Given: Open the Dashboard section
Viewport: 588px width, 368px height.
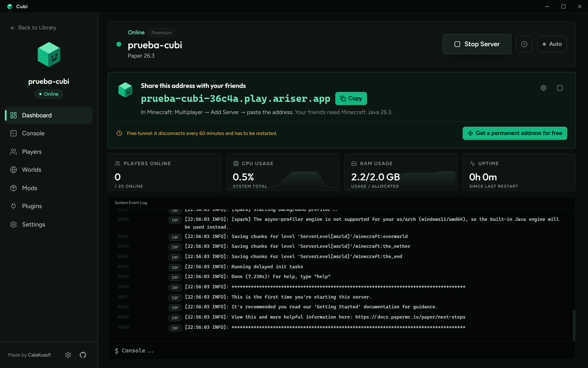Looking at the screenshot, I should pos(49,115).
